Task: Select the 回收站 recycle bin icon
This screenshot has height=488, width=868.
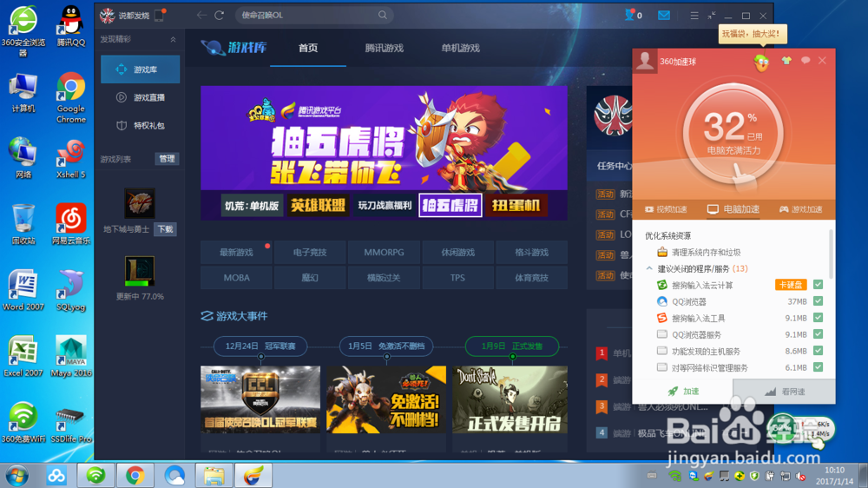Action: click(23, 224)
